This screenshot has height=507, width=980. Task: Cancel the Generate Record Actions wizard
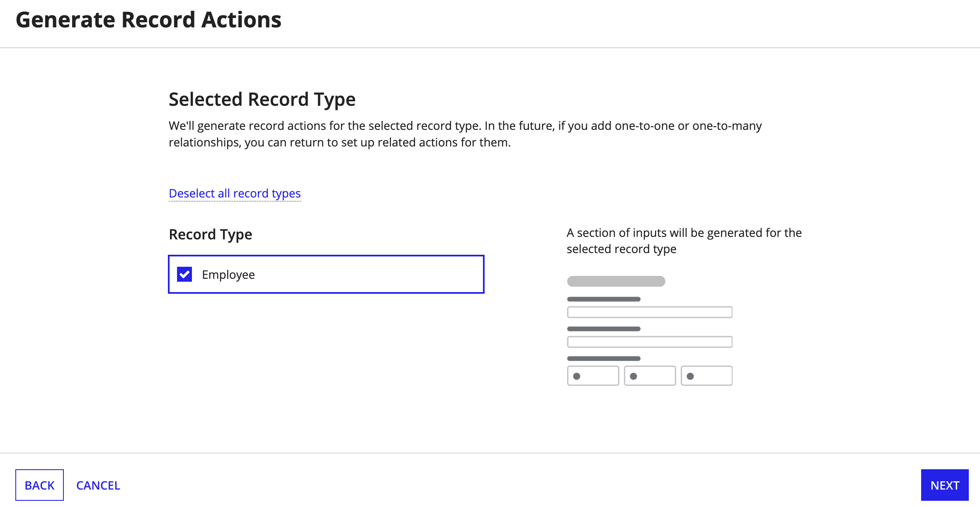click(98, 485)
